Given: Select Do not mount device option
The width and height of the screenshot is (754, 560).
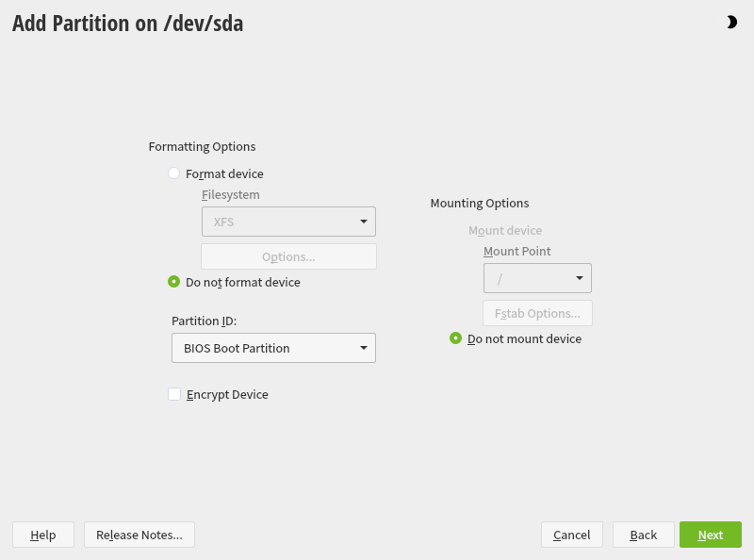Looking at the screenshot, I should 456,338.
